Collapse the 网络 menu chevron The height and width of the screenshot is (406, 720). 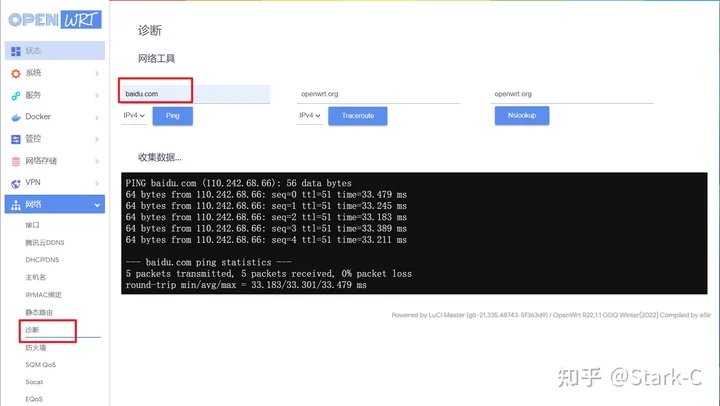96,205
